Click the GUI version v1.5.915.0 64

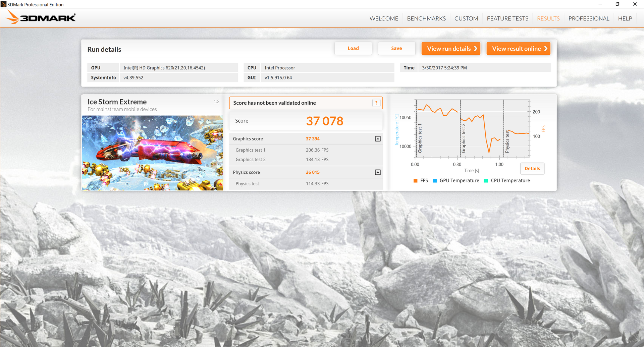click(x=278, y=77)
